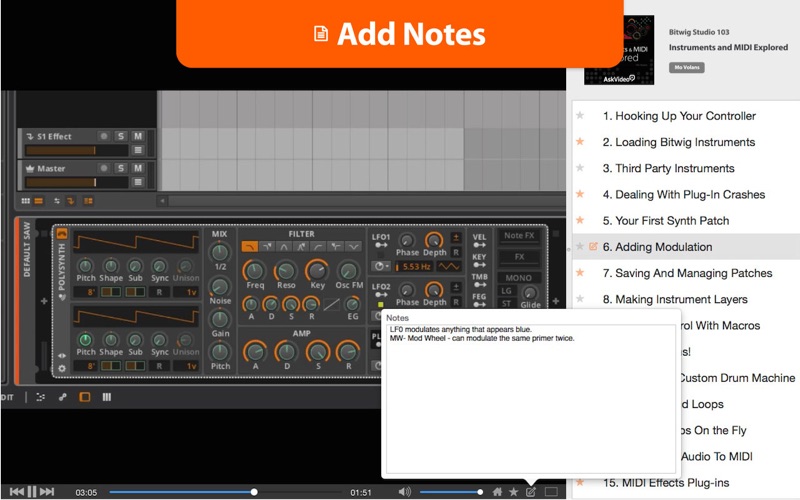Click the Master track volume fader
This screenshot has width=800, height=500.
77,182
